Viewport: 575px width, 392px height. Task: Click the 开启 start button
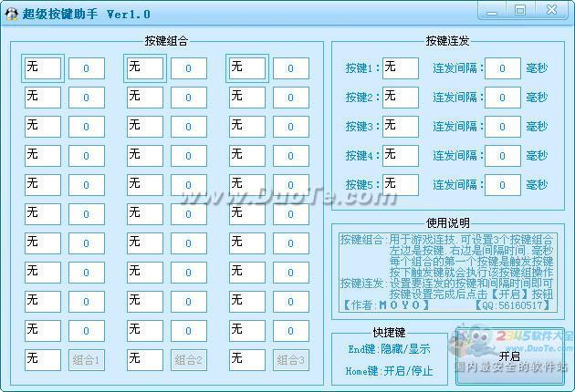(x=509, y=356)
